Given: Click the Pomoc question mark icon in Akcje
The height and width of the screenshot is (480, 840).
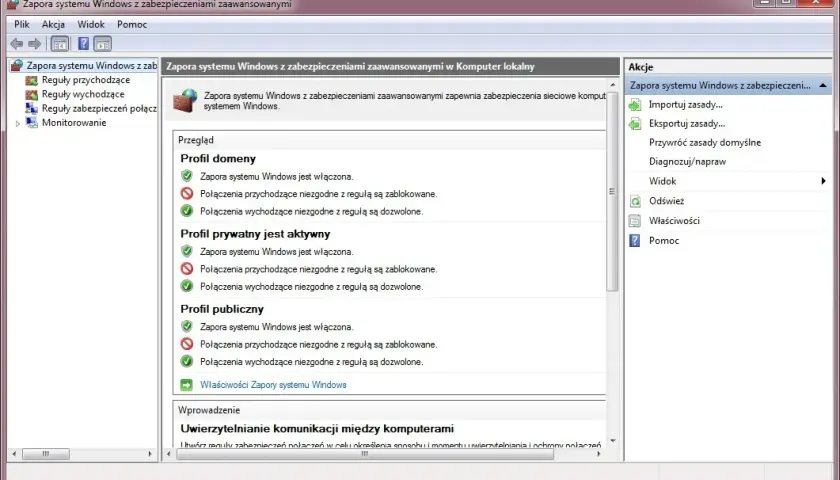Looking at the screenshot, I should pos(635,241).
